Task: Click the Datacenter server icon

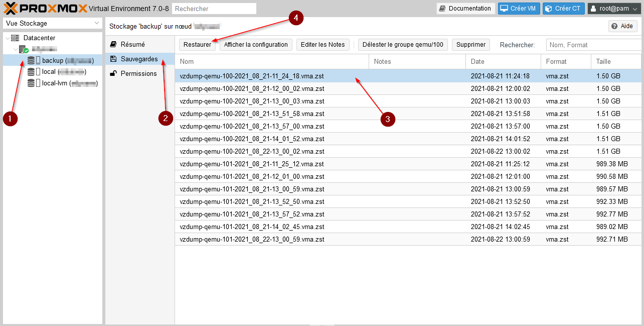Action: (x=15, y=38)
